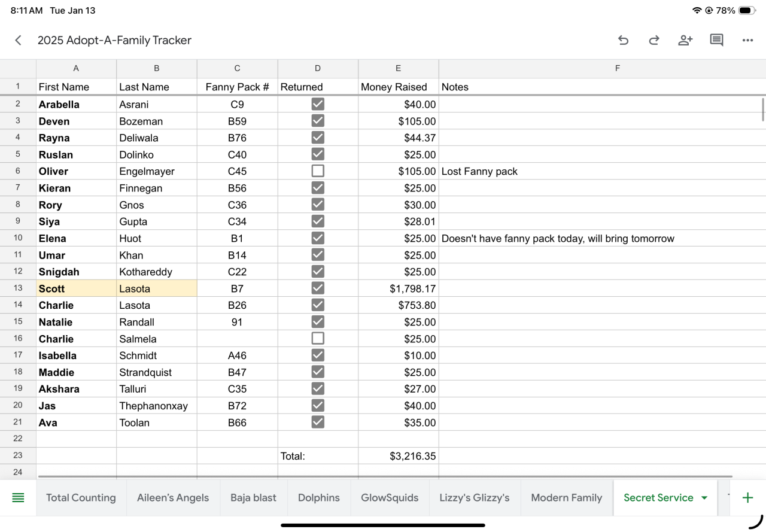The height and width of the screenshot is (532, 766).
Task: Uncheck the Returned box for Arabella Asrani
Action: click(318, 104)
